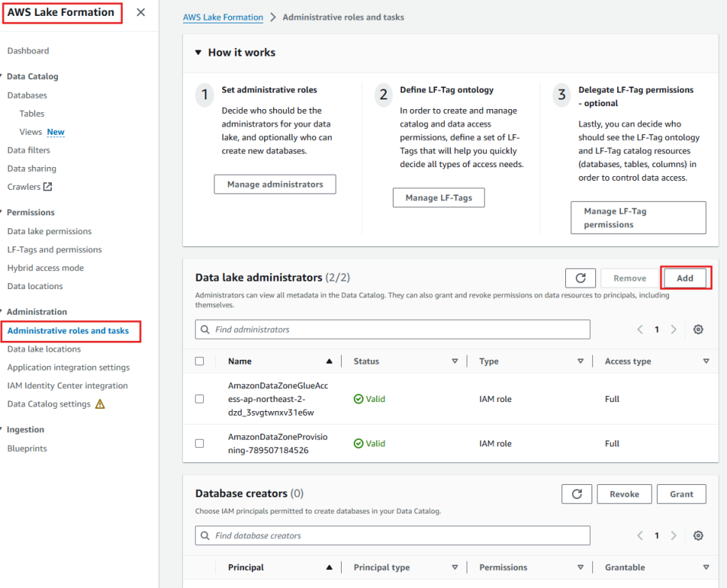Click the Revoke database creator button
This screenshot has height=588, width=727.
pos(624,494)
